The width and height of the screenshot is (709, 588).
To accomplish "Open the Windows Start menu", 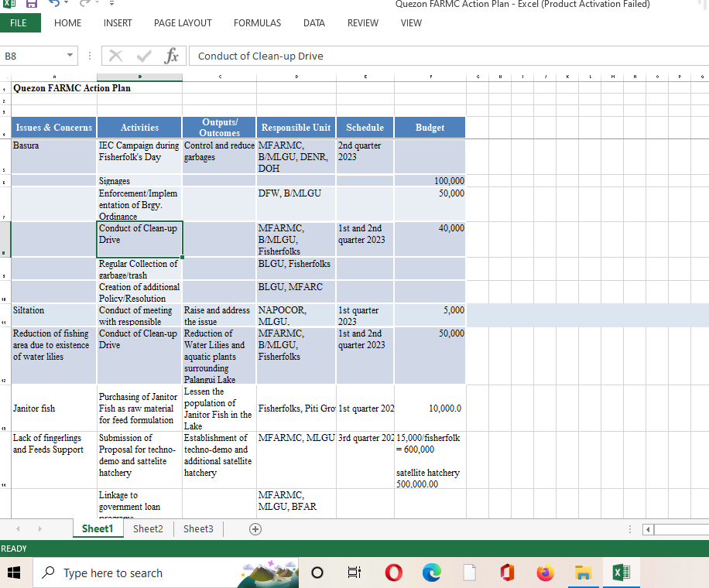I will coord(14,573).
